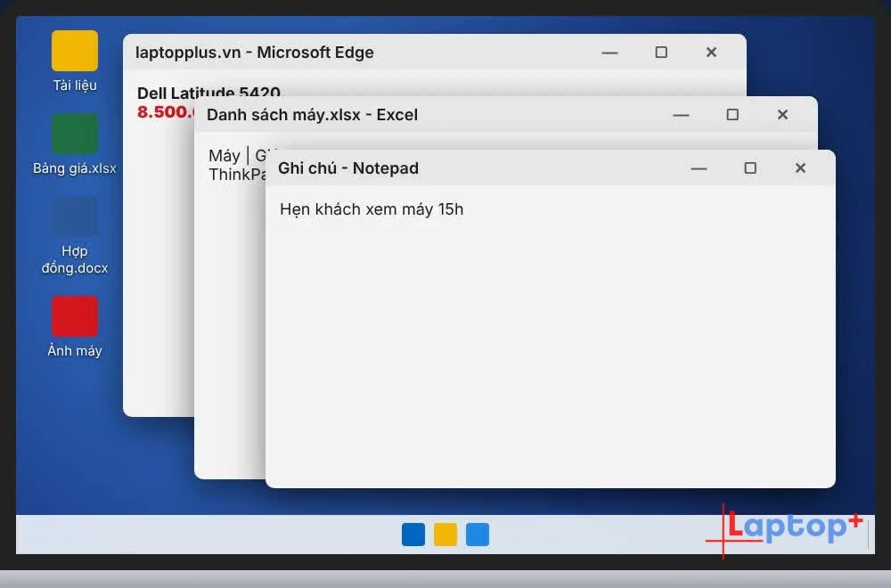Open the blue Hợp đồng.docx desktop icon

(75, 216)
